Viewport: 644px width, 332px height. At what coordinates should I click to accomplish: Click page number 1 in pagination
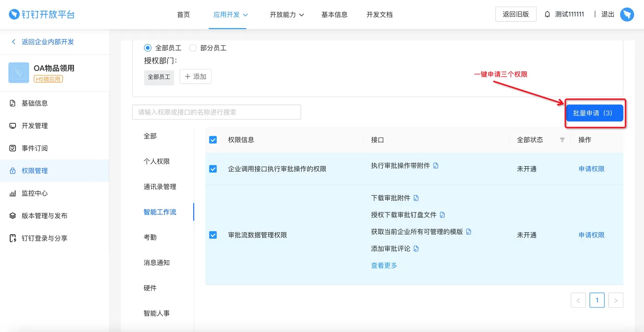597,300
